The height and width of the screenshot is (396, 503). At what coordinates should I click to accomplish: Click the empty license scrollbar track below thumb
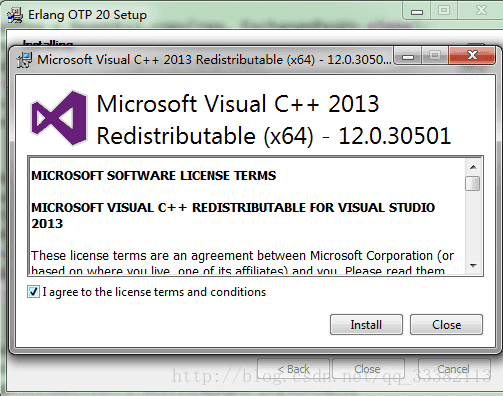[473, 224]
